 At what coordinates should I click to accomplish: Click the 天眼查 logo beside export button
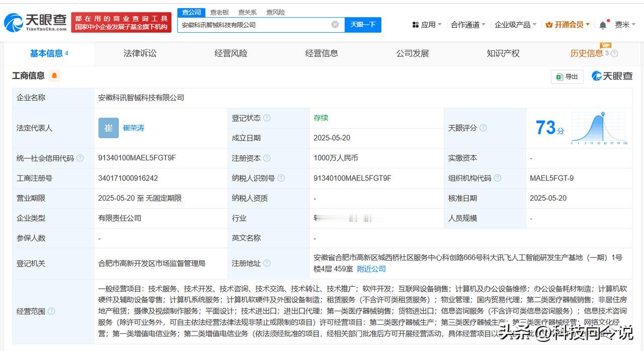click(x=612, y=76)
